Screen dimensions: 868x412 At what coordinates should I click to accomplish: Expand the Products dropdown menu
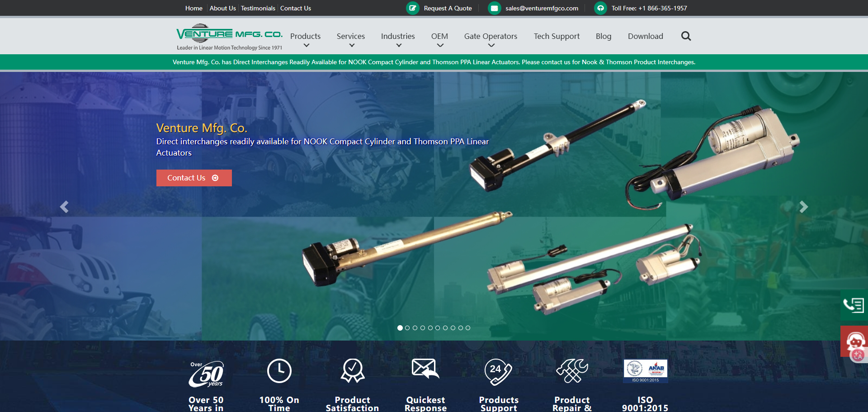pyautogui.click(x=305, y=37)
